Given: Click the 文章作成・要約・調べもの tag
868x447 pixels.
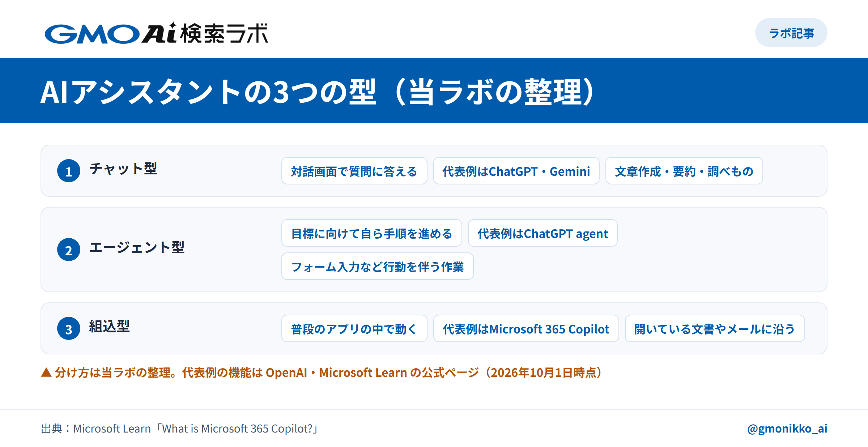Looking at the screenshot, I should (684, 171).
